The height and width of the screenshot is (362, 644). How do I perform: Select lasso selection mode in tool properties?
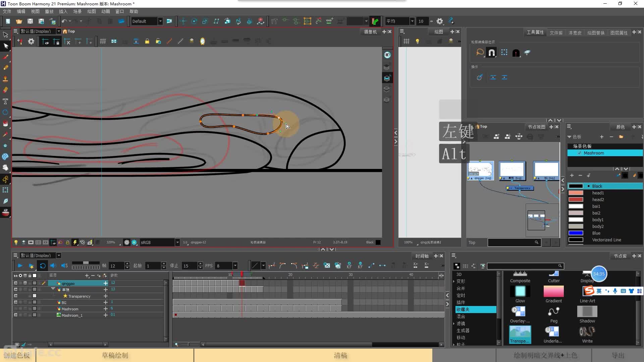coord(480,53)
